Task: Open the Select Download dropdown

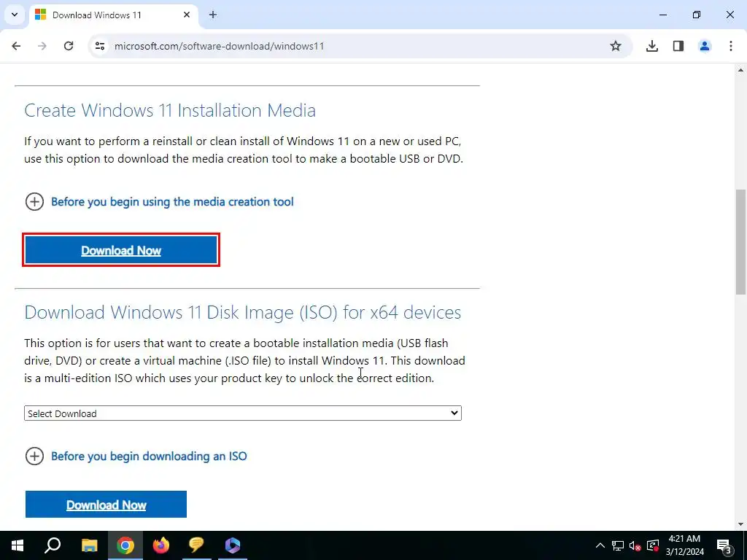Action: coord(243,413)
